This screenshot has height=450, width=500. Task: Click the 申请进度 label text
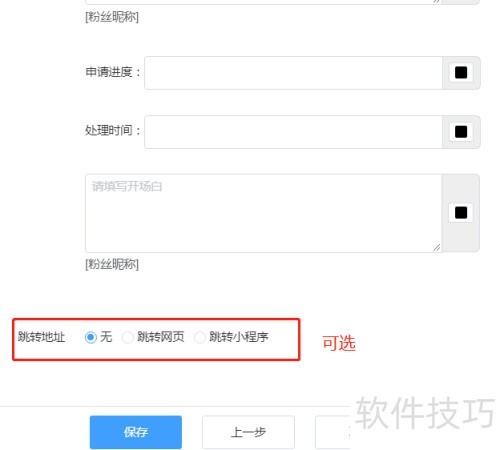pyautogui.click(x=113, y=72)
